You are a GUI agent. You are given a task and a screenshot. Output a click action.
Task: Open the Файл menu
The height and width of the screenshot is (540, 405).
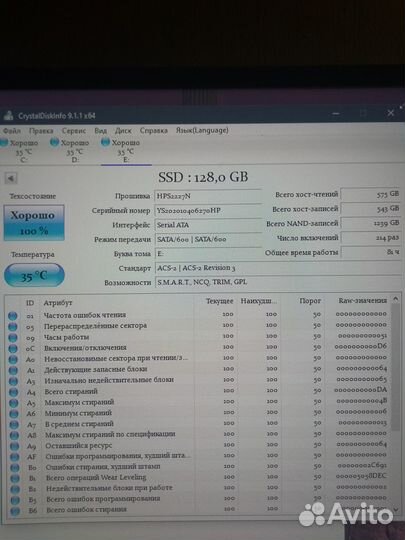point(12,131)
